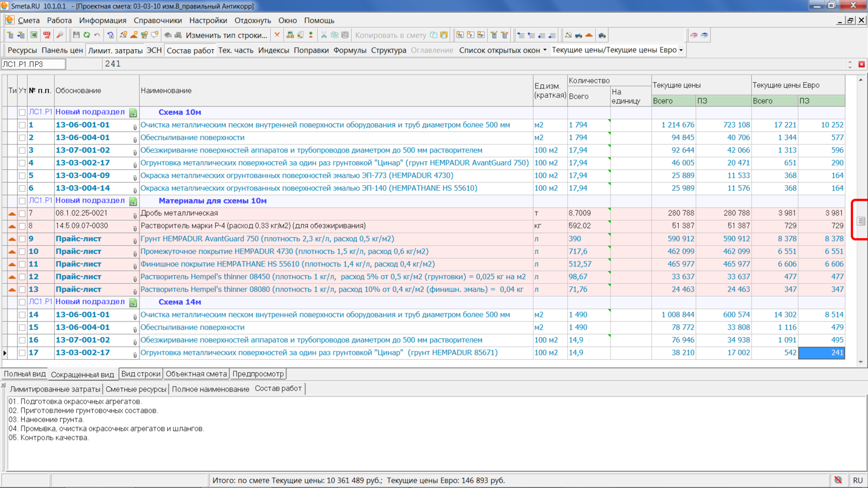The width and height of the screenshot is (868, 488).
Task: Tick the checkbox for row 1
Action: click(22, 125)
